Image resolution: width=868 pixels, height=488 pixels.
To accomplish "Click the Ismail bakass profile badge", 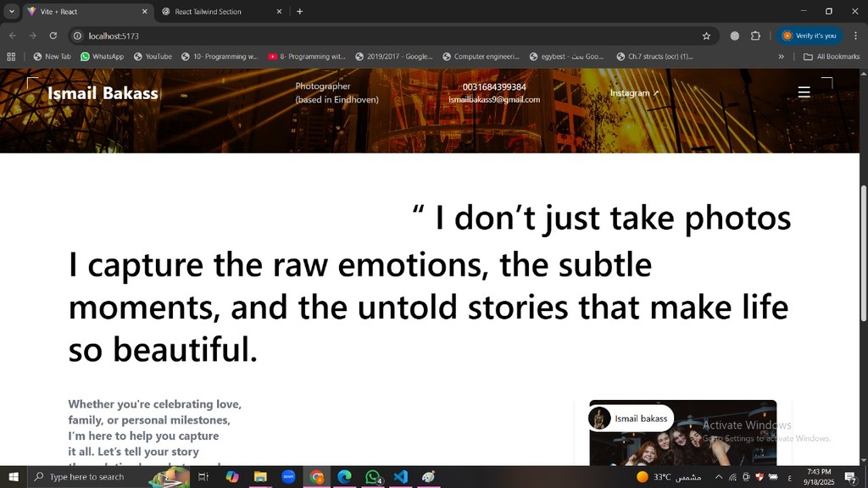I will coord(631,419).
